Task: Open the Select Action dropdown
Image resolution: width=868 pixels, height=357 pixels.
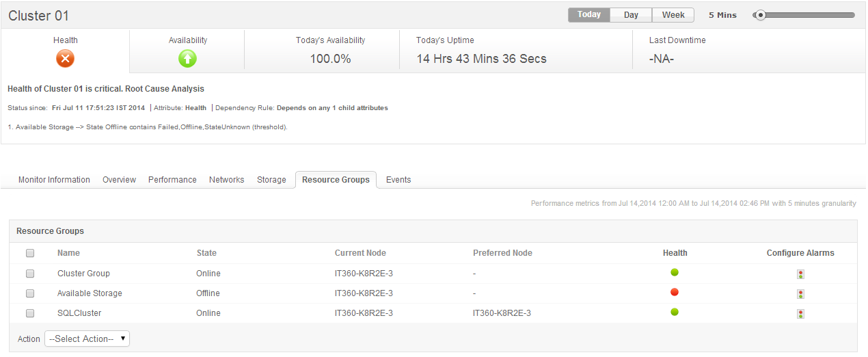Action: tap(87, 339)
